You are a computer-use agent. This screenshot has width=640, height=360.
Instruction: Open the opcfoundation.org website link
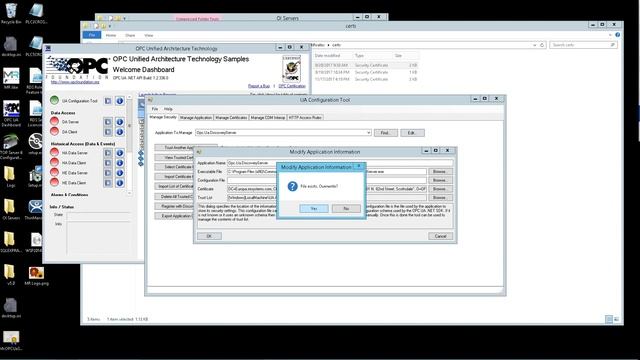[x=75, y=82]
